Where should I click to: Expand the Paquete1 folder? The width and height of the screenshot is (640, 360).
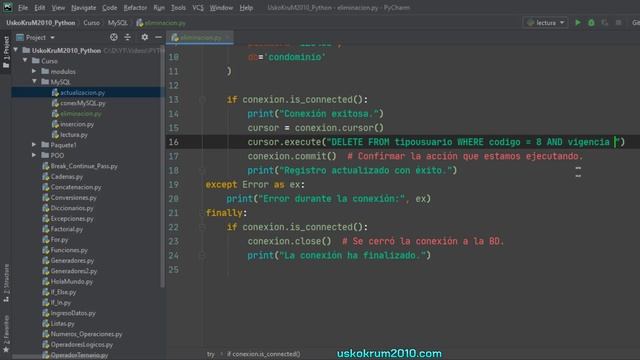point(34,145)
